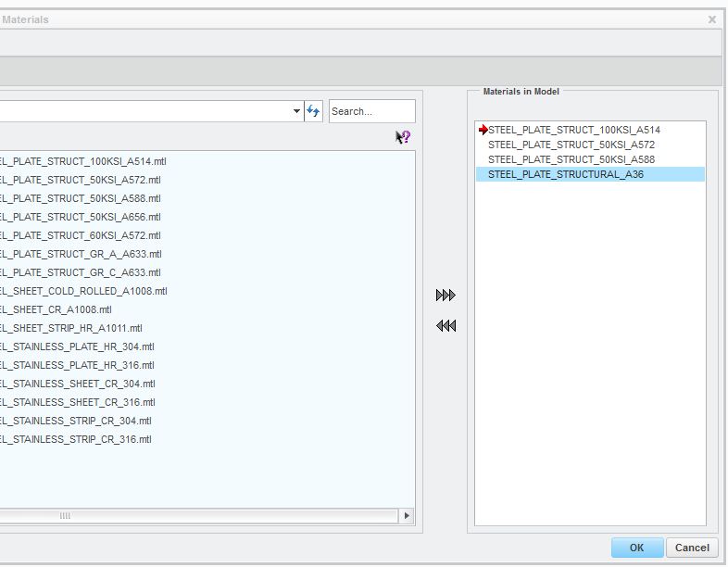Click the context help cursor question icon

pyautogui.click(x=403, y=136)
